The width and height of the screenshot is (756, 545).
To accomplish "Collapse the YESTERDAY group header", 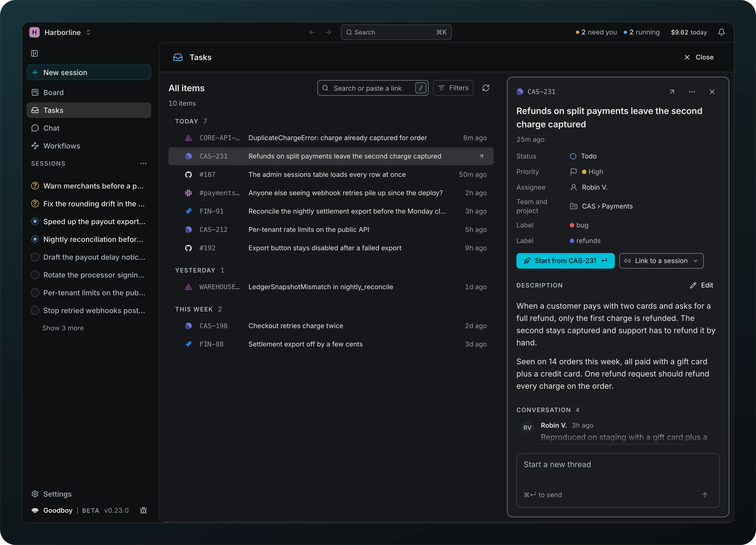I will 200,270.
